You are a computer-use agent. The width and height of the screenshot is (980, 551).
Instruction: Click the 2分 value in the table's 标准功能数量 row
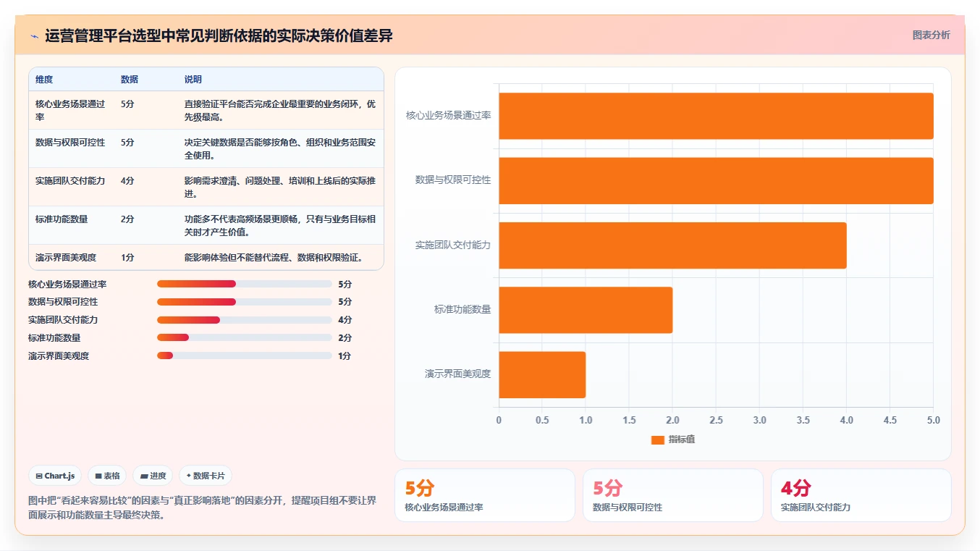pos(127,219)
